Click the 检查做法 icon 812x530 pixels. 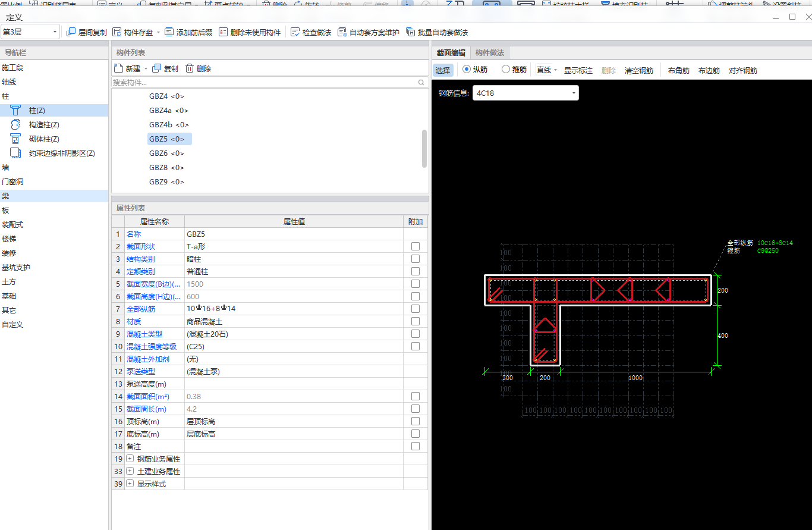295,32
